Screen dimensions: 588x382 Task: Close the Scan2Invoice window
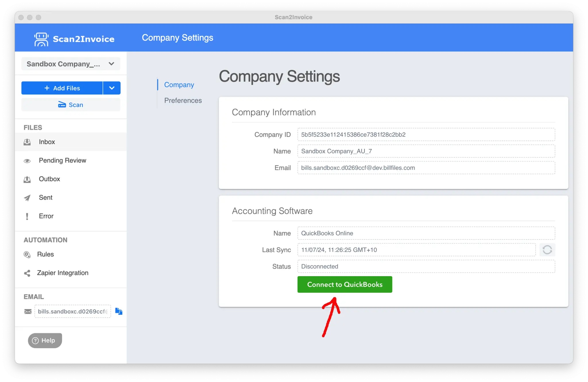tap(21, 17)
